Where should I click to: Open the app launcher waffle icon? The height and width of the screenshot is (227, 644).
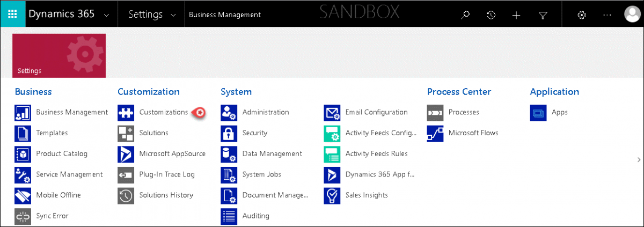(12, 14)
